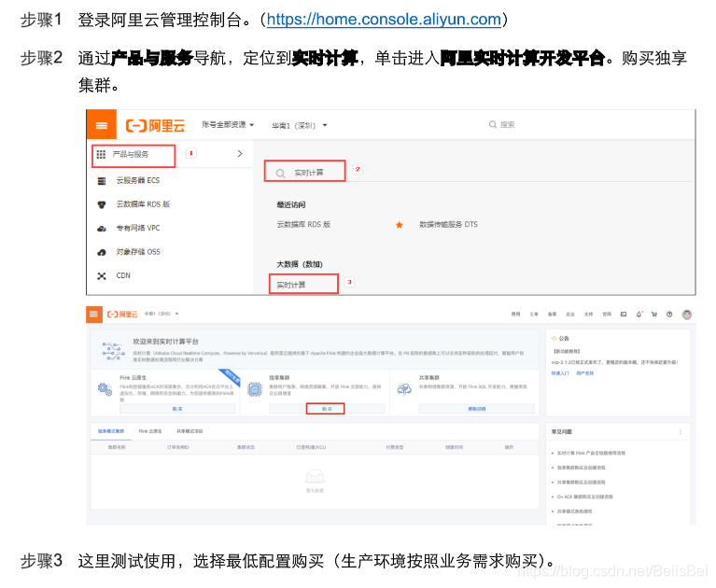Click the 订单实例ID column header
Viewport: 716px width, 588px height.
tap(177, 447)
